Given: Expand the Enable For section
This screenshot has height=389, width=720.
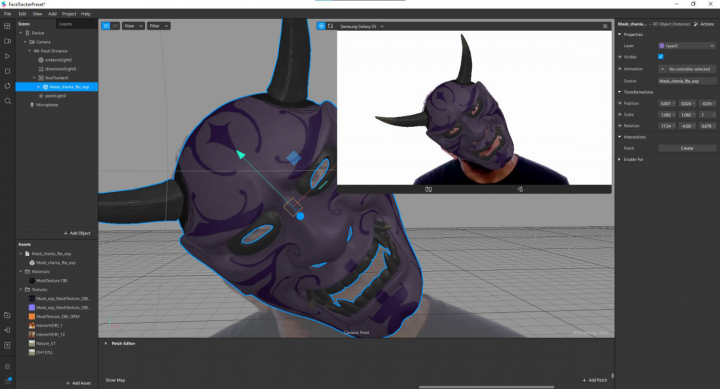Looking at the screenshot, I should coord(620,159).
